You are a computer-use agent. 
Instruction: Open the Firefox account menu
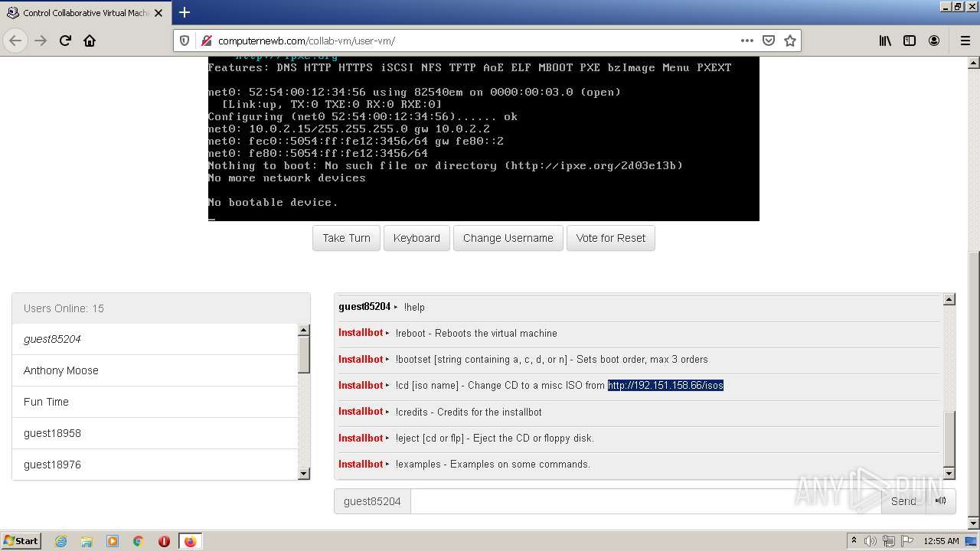pyautogui.click(x=934, y=41)
